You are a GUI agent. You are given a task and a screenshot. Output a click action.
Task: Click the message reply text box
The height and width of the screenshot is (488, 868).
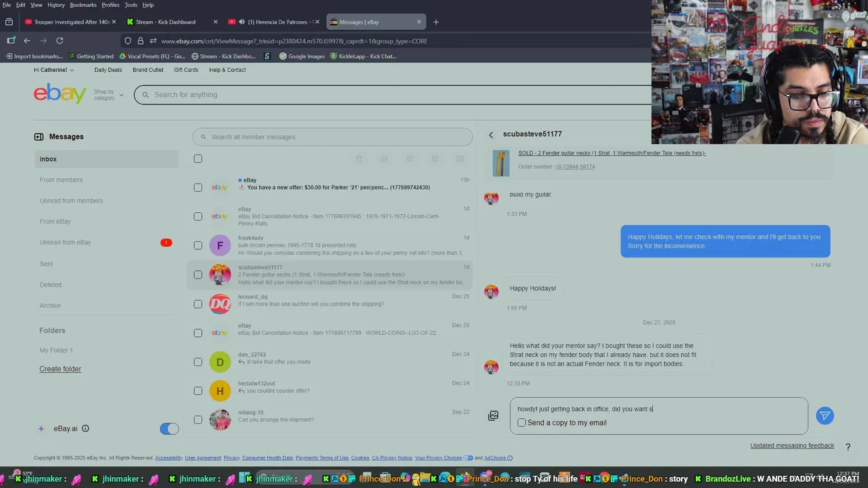[659, 409]
